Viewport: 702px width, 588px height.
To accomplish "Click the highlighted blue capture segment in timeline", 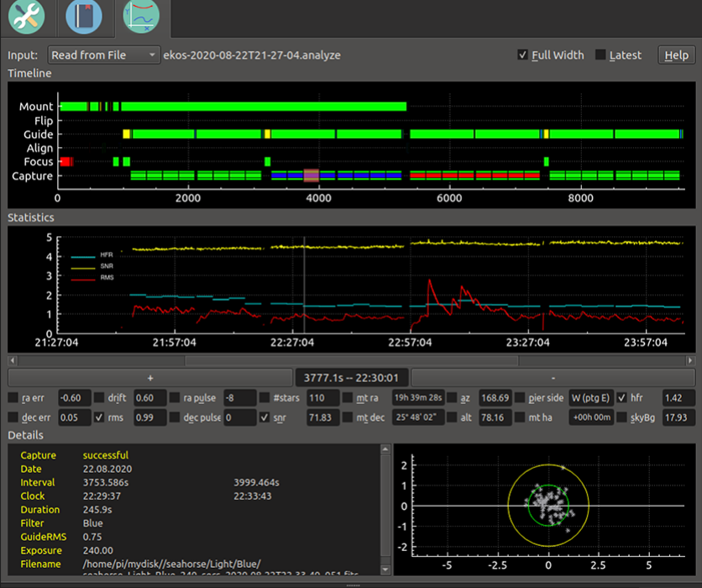I will click(x=312, y=176).
